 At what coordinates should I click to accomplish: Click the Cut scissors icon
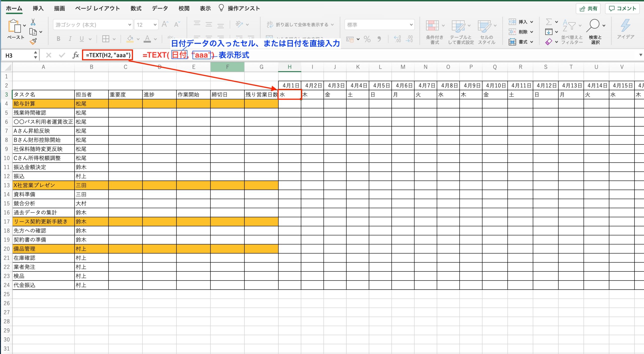[33, 22]
